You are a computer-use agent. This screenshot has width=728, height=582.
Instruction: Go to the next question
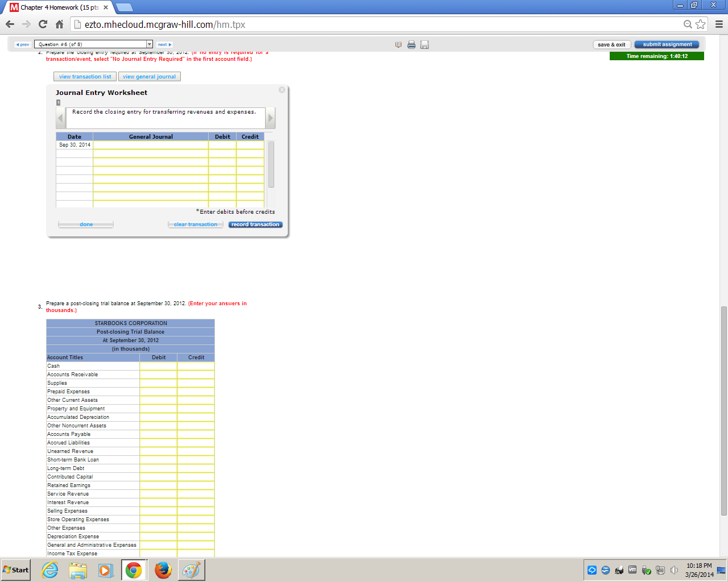(164, 44)
